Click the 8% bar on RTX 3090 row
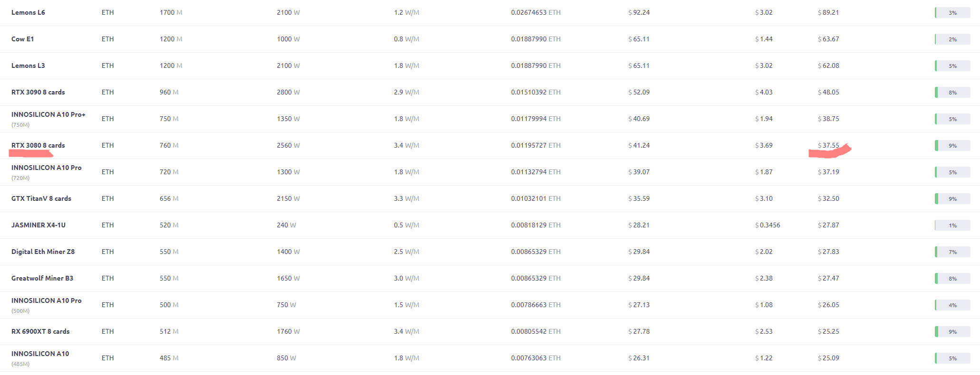Screen dimensions: 980x375 [952, 93]
